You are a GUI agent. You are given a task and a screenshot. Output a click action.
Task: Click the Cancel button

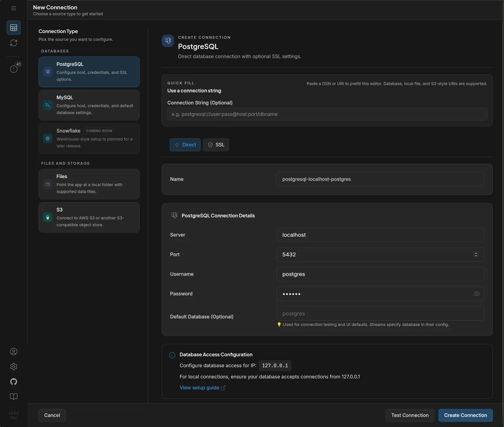52,415
